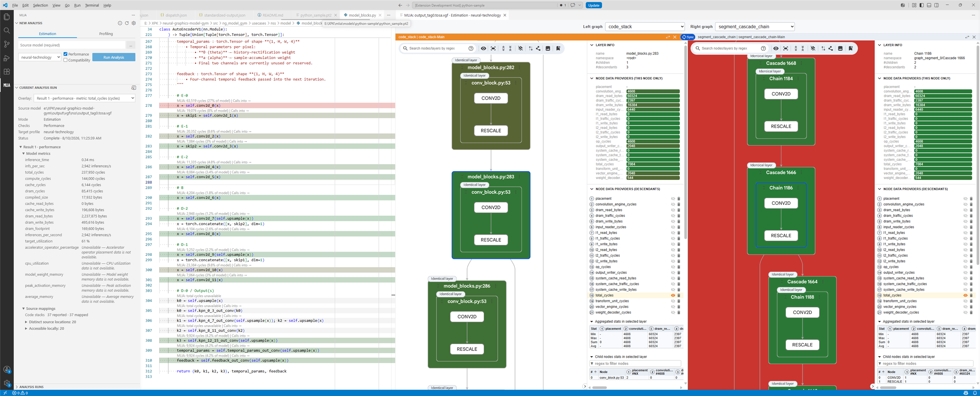Open the Overlay metric dropdown
This screenshot has height=396, width=980.
(x=84, y=98)
